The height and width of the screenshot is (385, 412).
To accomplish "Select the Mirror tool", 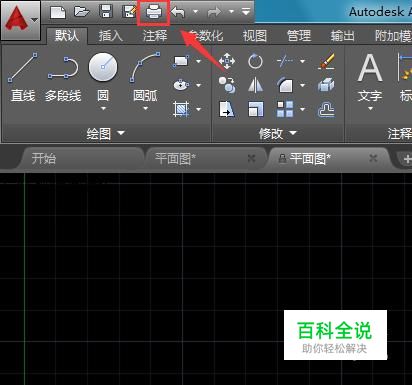I will pyautogui.click(x=255, y=85).
